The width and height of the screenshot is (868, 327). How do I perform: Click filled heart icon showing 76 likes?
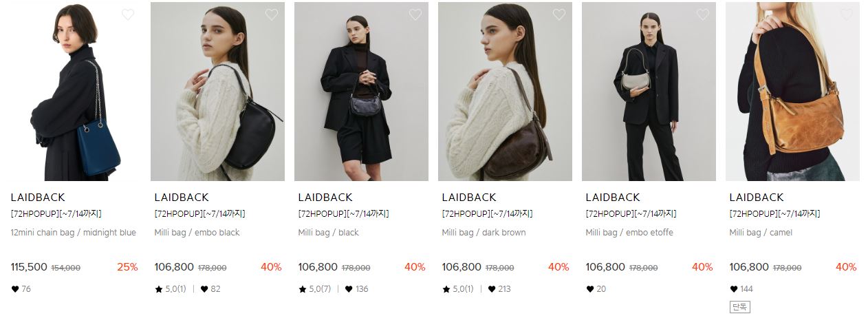(15, 289)
